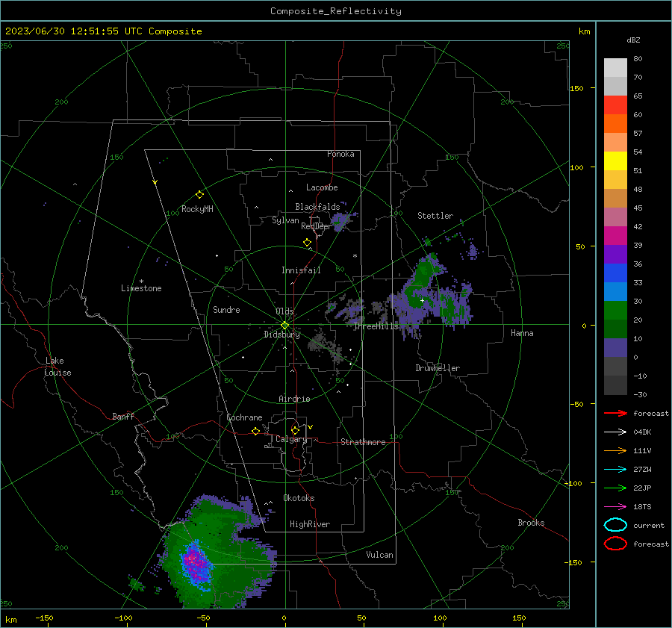This screenshot has width=672, height=628.
Task: Click the cyan current ellipse icon
Action: point(615,525)
